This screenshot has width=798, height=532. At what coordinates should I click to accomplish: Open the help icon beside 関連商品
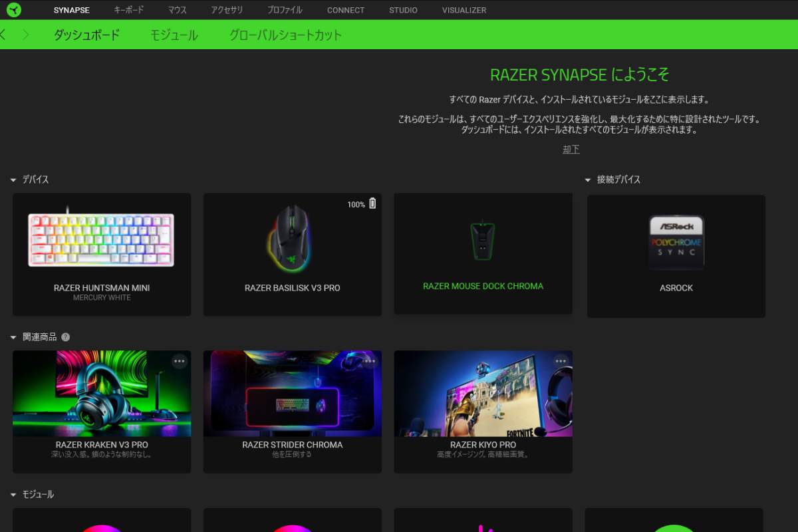[x=65, y=337]
